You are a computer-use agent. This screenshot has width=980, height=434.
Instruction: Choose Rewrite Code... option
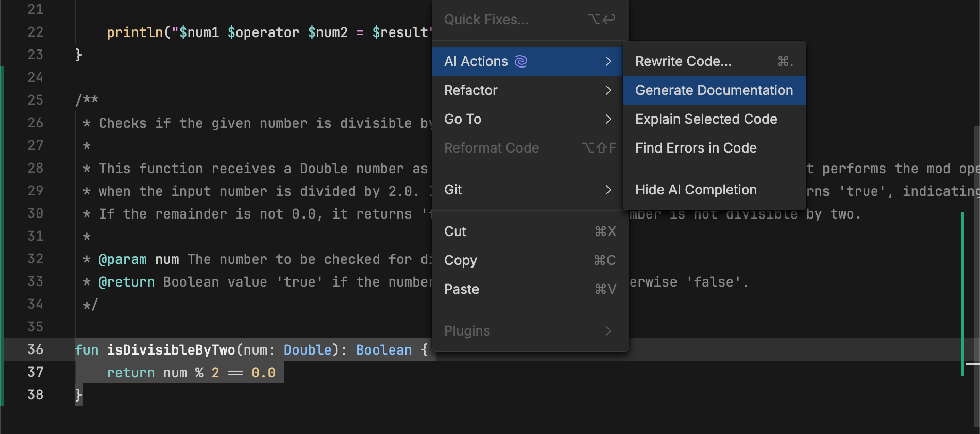[683, 62]
